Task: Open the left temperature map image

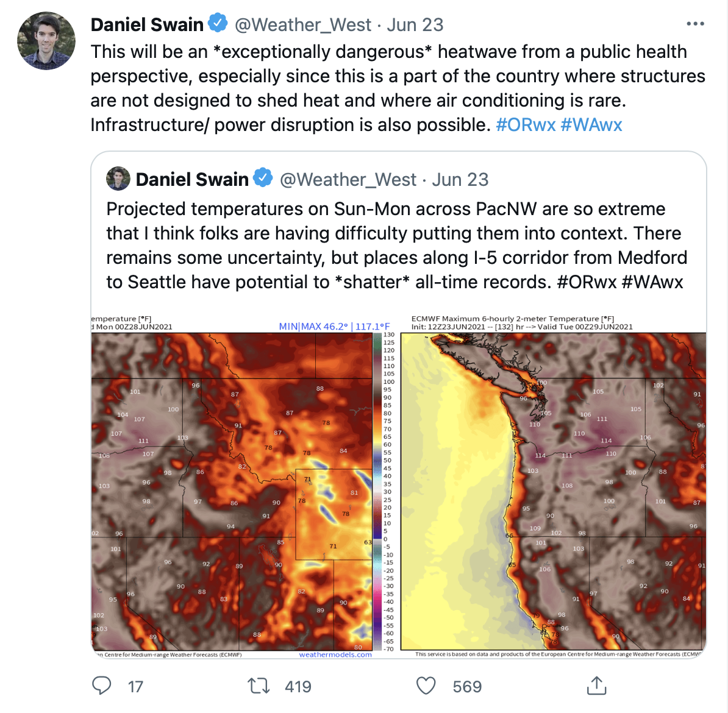Action: 232,488
